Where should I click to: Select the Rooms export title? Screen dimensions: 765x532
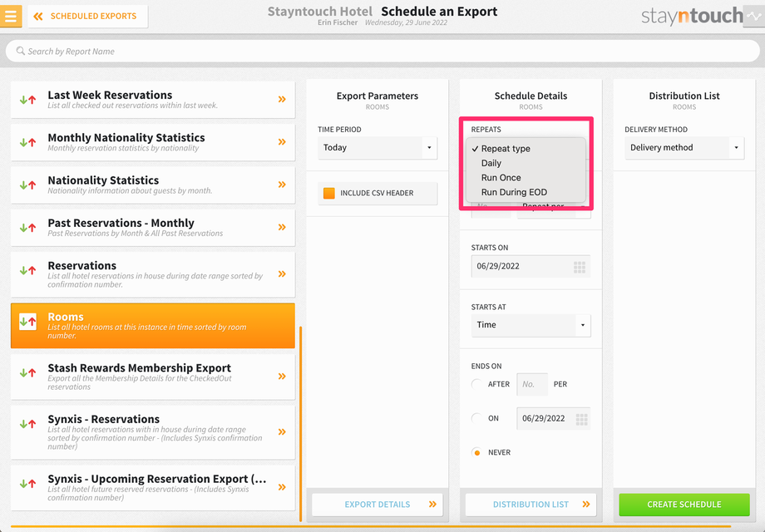tap(66, 317)
